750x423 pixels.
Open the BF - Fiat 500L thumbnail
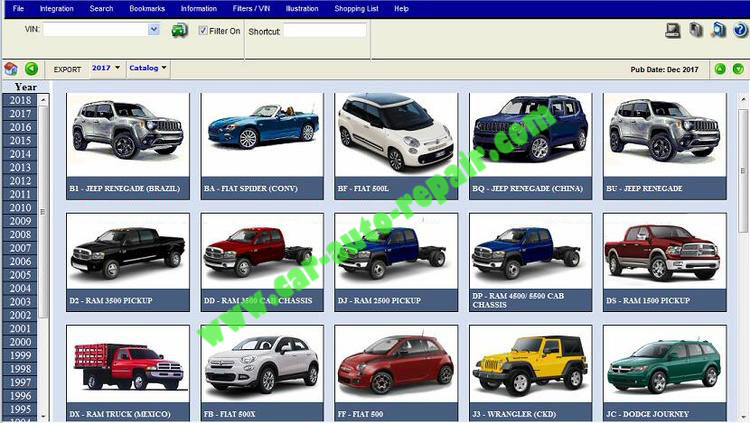pyautogui.click(x=396, y=146)
